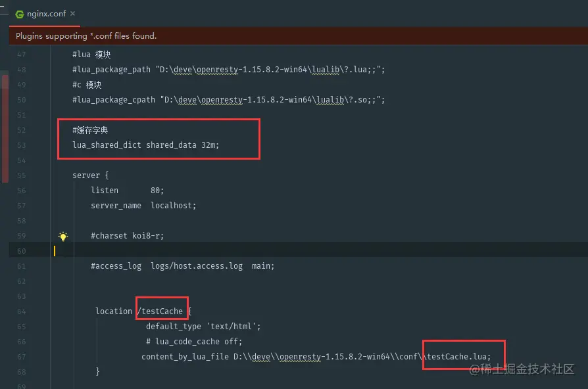This screenshot has width=588, height=389.
Task: Click the '#缓存字典' comment
Action: coord(90,130)
